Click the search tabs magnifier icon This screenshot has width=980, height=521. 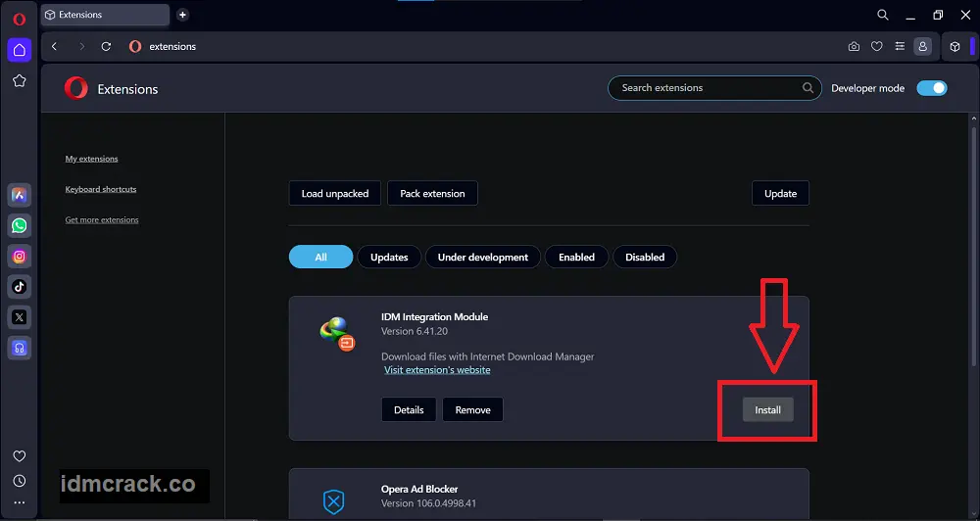coord(883,15)
